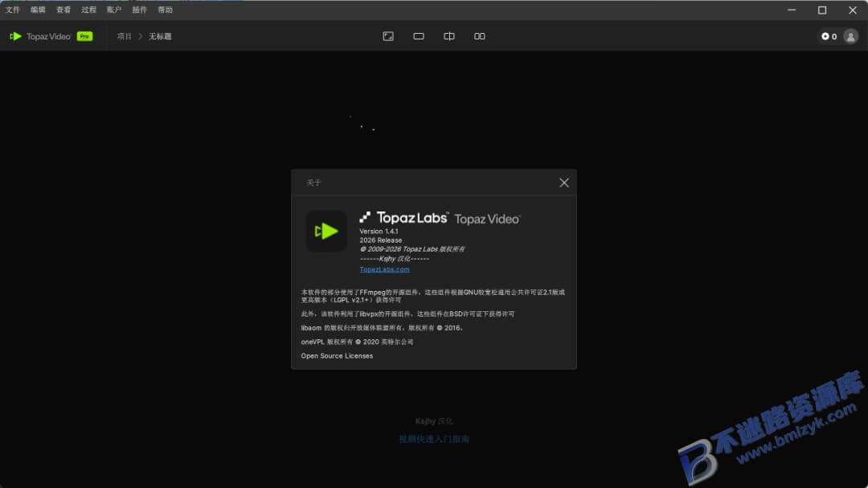Viewport: 868px width, 488px height.
Task: Click the Topaz Labs logo in dialog
Action: tap(403, 217)
